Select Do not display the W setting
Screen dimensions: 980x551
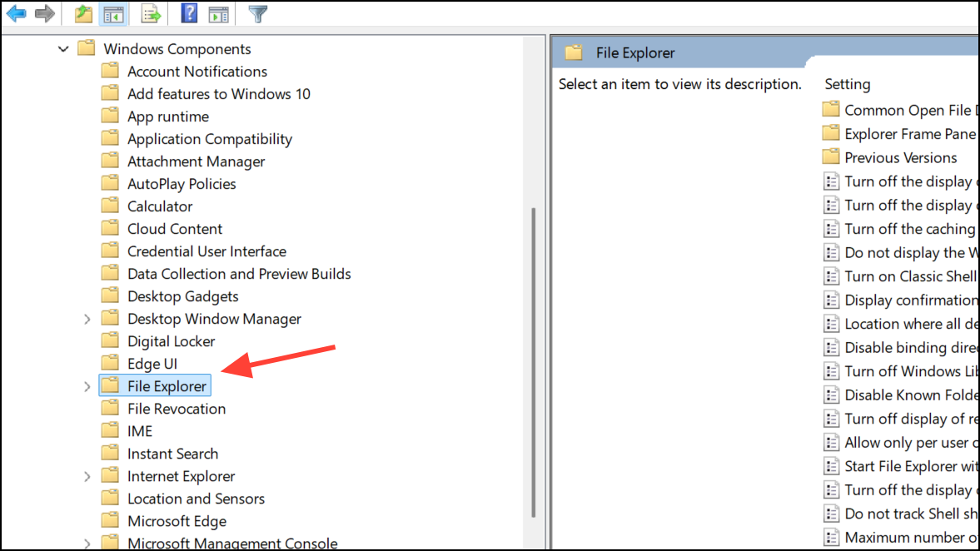pos(911,252)
